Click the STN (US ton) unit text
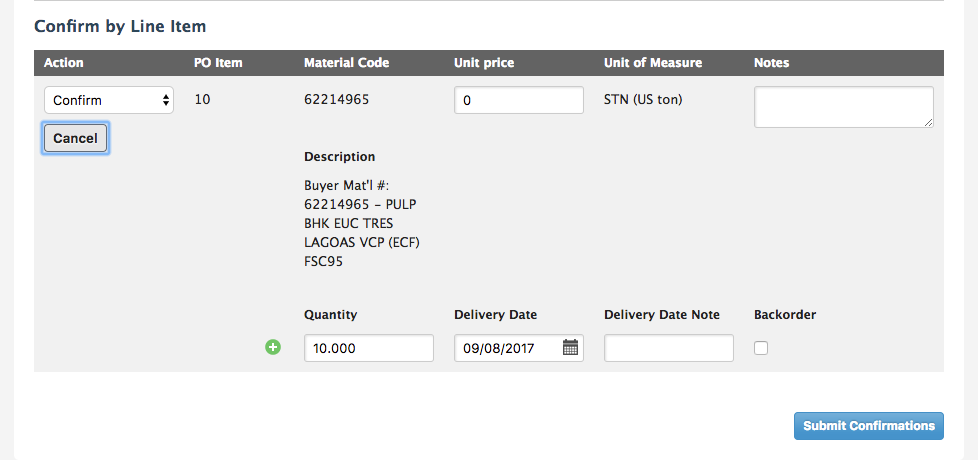The width and height of the screenshot is (978, 460). point(643,99)
